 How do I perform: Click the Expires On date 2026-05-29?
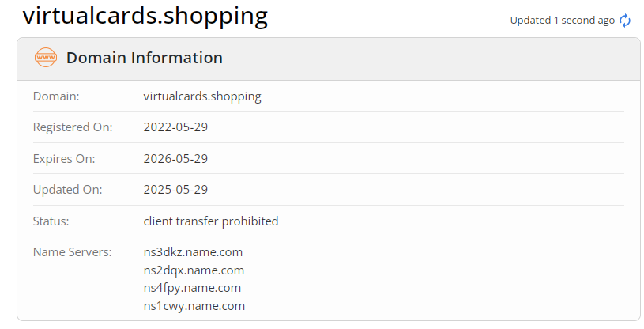tap(175, 159)
